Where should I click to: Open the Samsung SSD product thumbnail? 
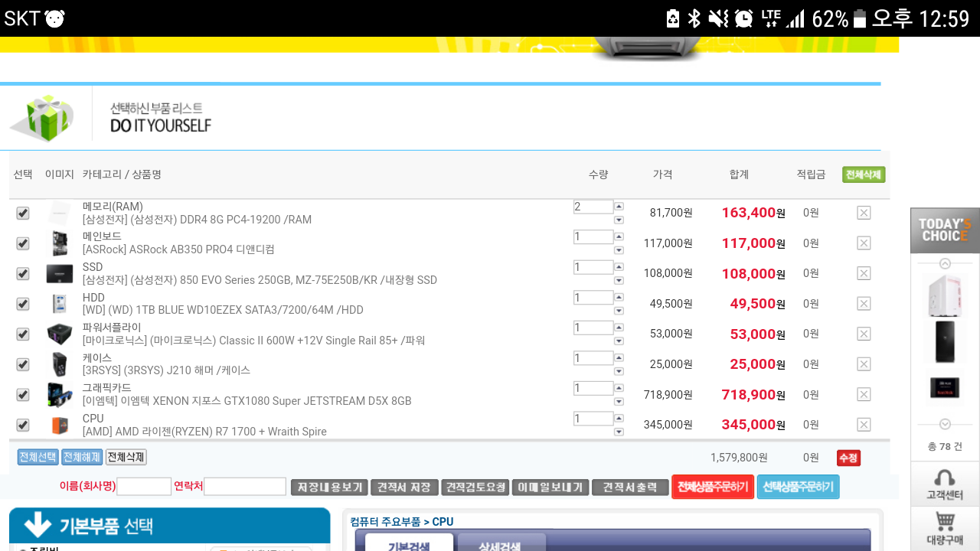(59, 273)
